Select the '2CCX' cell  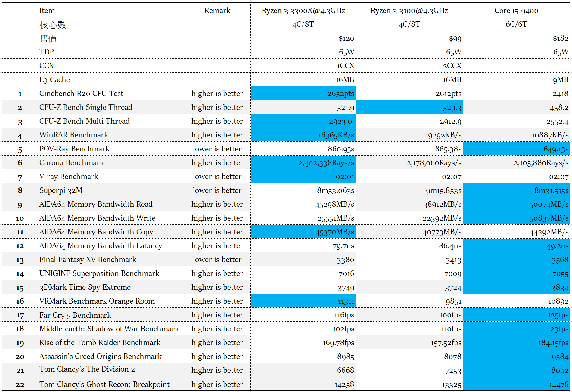click(x=409, y=66)
